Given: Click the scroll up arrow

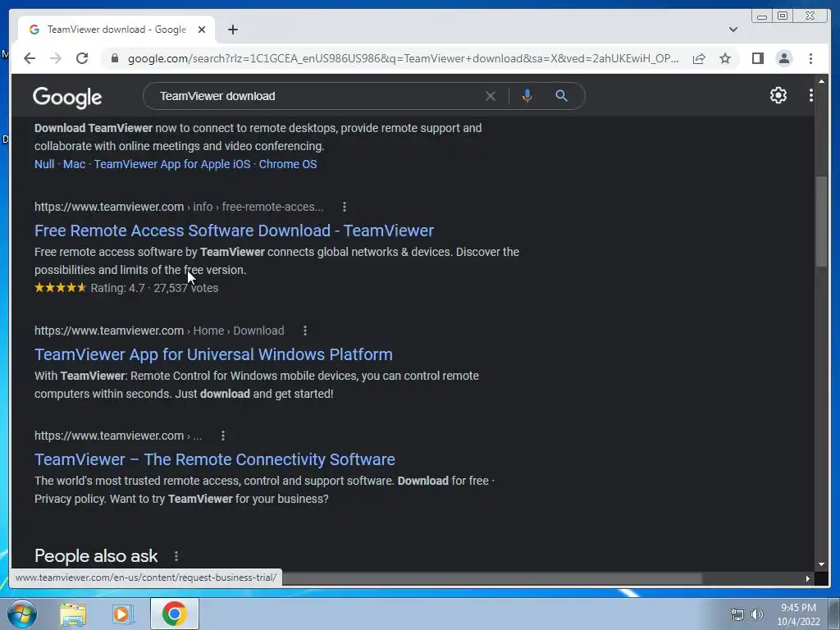Looking at the screenshot, I should [821, 81].
